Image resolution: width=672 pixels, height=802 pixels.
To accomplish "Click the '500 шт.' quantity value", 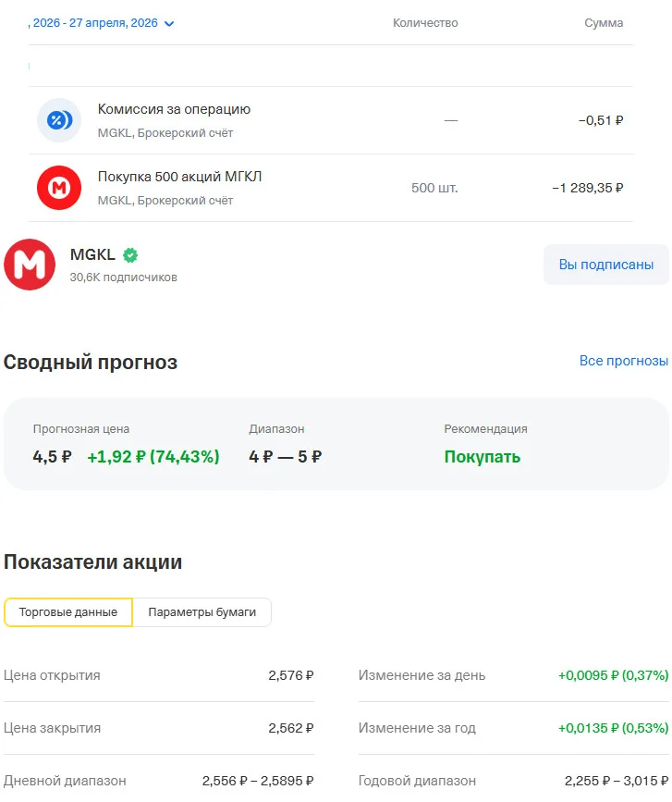I will click(x=434, y=188).
